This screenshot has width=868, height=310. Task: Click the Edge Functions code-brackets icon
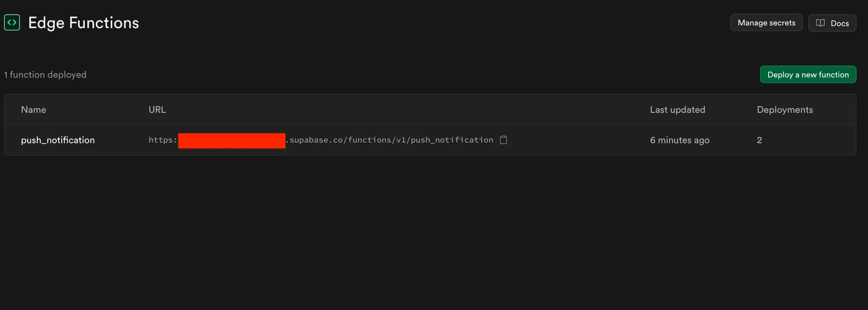click(x=12, y=22)
